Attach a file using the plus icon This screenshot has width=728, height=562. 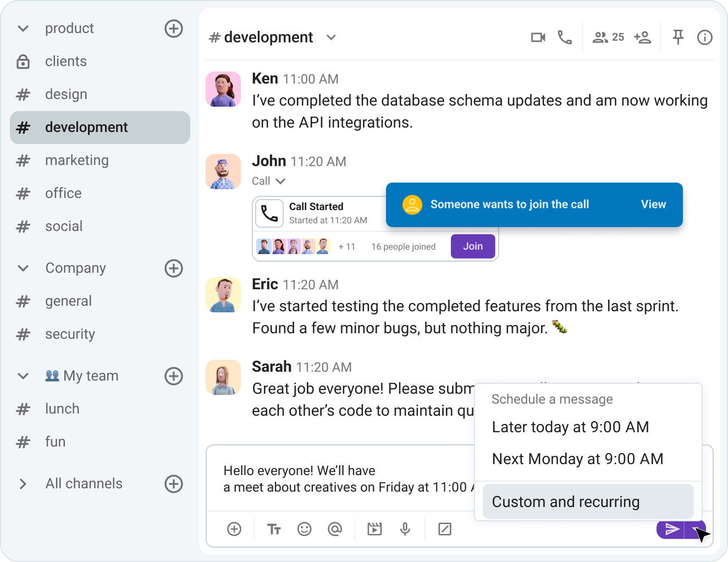pyautogui.click(x=234, y=529)
